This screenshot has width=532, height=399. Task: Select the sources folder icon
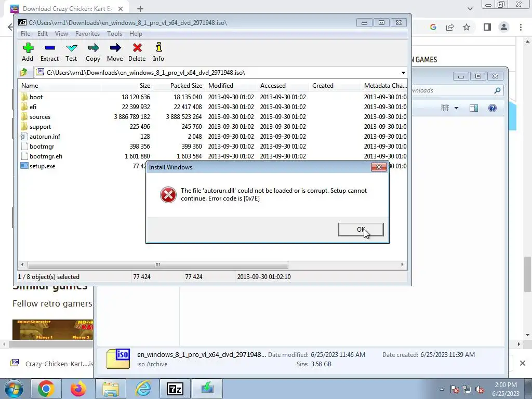coord(24,117)
